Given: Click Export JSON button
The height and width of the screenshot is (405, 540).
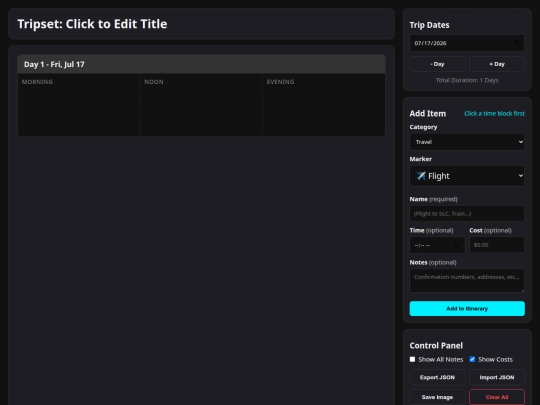Looking at the screenshot, I should point(437,377).
